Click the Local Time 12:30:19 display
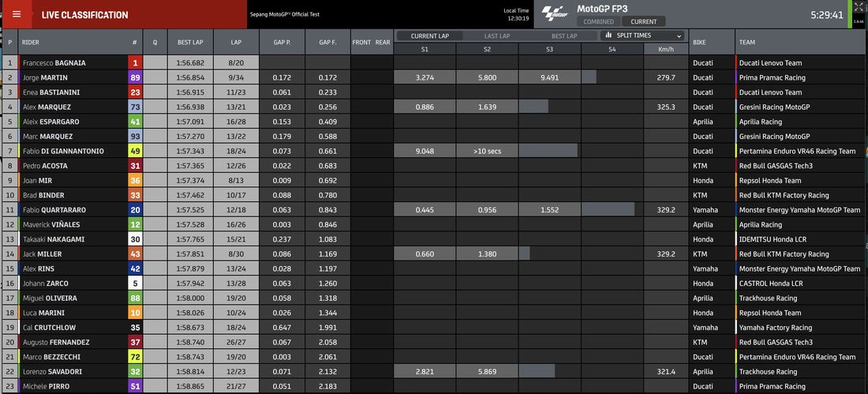 pos(517,14)
